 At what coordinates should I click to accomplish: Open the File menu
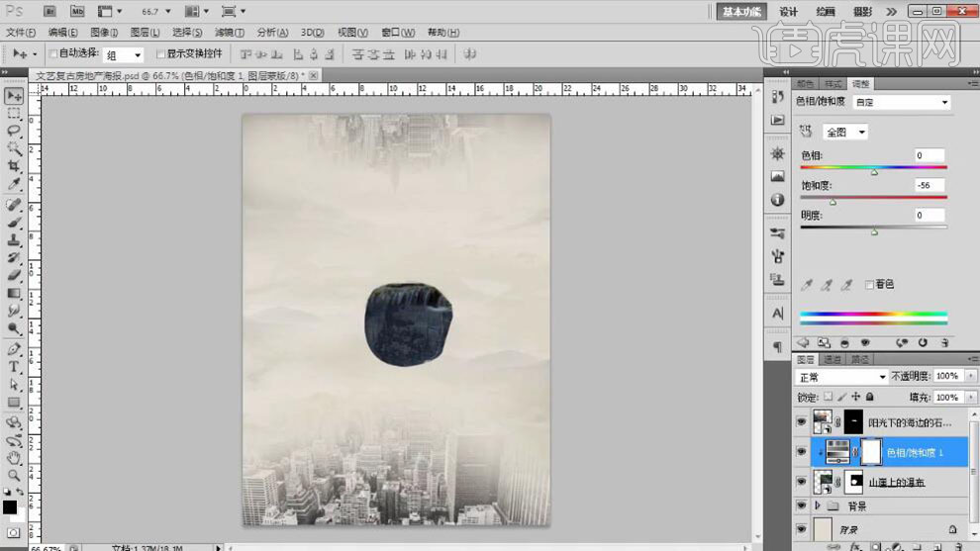(x=21, y=33)
